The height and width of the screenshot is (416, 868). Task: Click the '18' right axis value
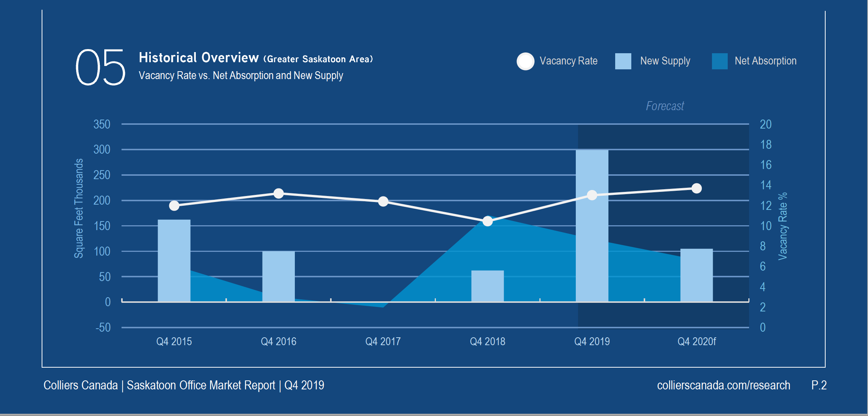[x=766, y=145]
